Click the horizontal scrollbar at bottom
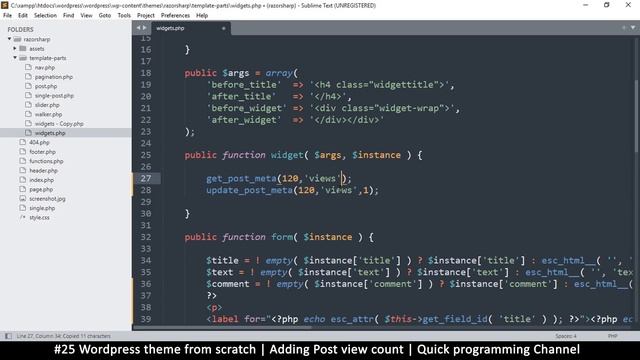 222,327
